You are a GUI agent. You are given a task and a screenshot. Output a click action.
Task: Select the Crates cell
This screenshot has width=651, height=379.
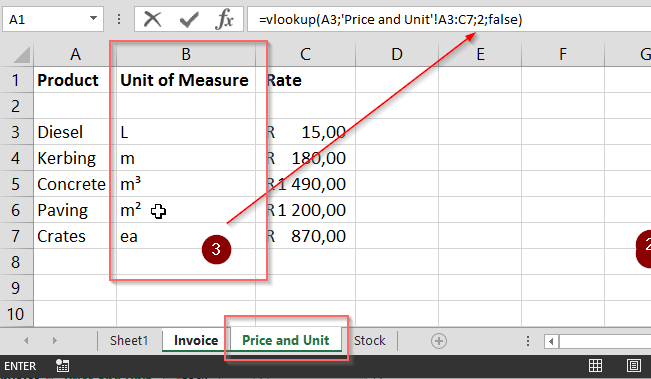pyautogui.click(x=75, y=236)
